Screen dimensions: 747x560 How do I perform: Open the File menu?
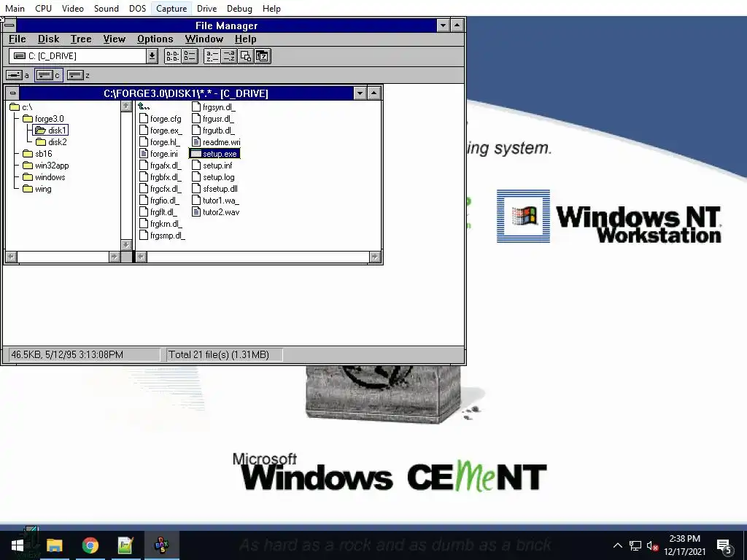click(x=18, y=39)
